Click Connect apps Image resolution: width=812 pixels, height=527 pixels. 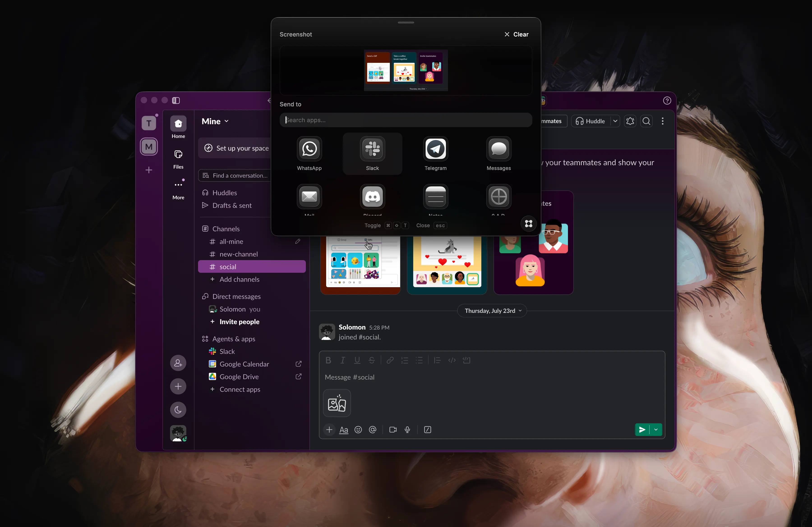point(240,389)
